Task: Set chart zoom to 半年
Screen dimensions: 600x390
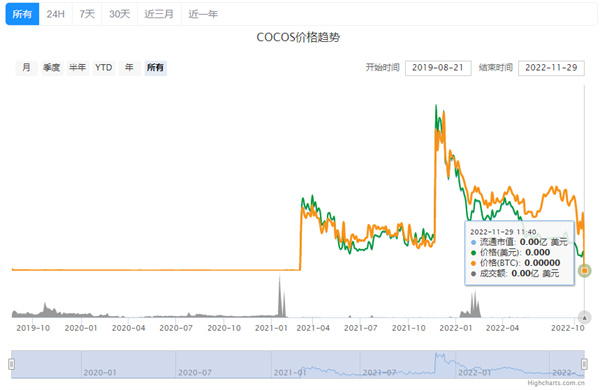Action: (x=78, y=68)
